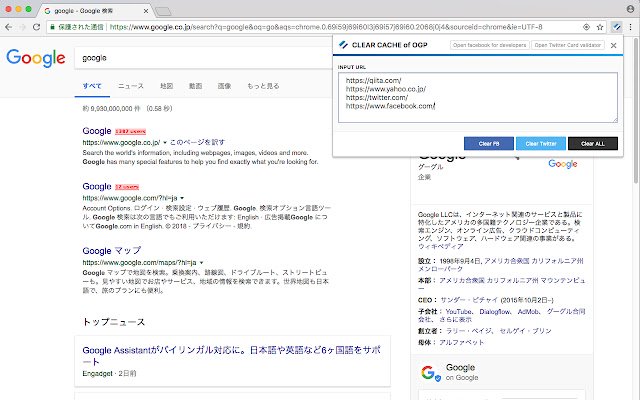The image size is (640, 400).
Task: Close the Clear Cache of OGP popup
Action: (613, 45)
